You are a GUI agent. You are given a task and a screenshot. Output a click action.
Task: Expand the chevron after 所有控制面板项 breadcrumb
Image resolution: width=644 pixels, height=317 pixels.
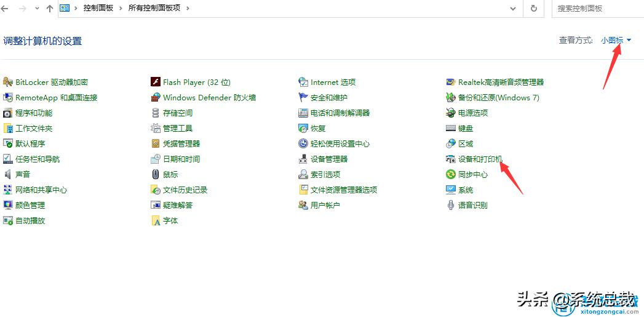click(188, 8)
